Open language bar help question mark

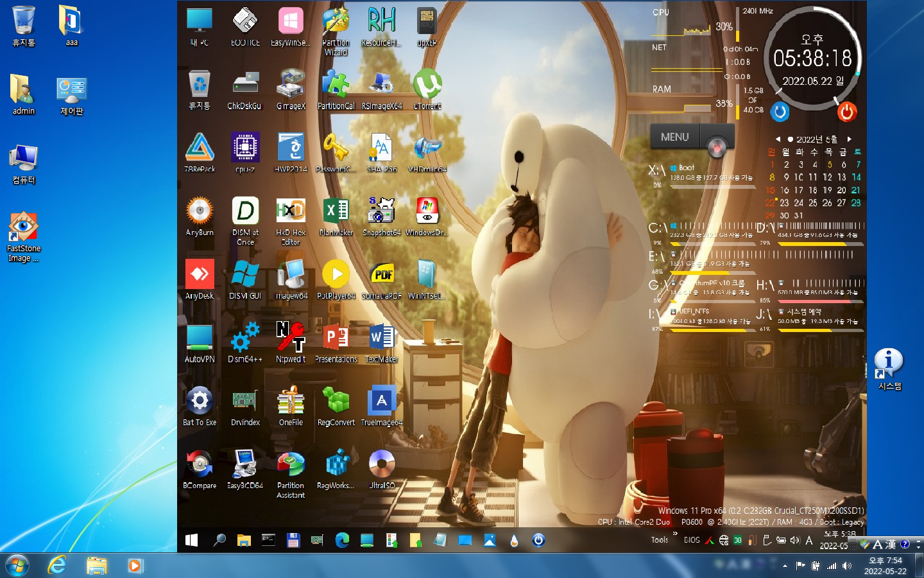(905, 544)
